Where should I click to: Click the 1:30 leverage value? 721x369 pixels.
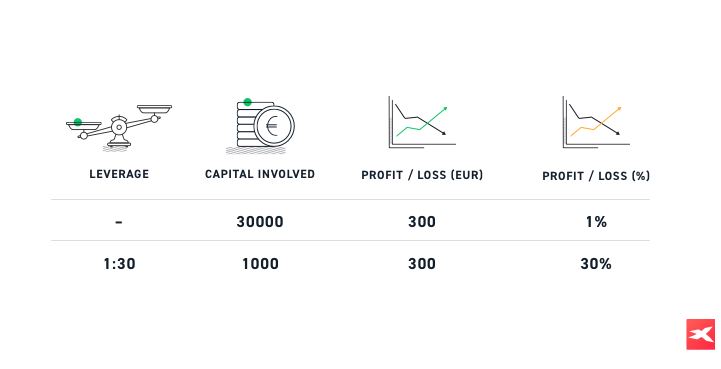click(x=119, y=264)
